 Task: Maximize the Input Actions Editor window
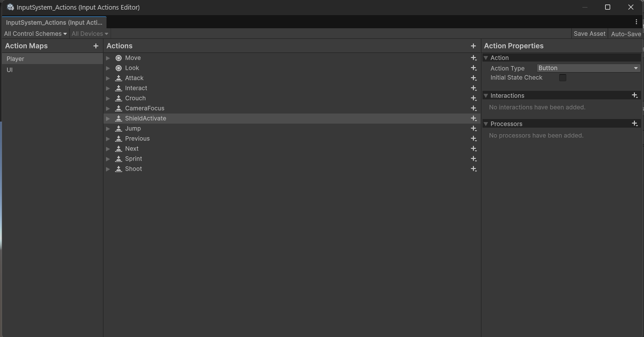pyautogui.click(x=608, y=7)
